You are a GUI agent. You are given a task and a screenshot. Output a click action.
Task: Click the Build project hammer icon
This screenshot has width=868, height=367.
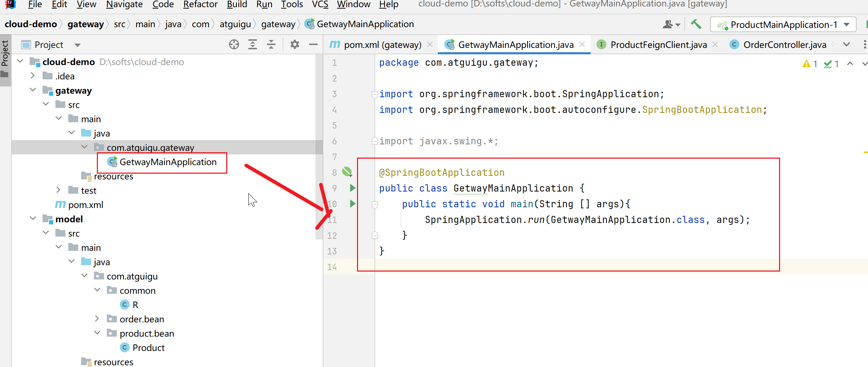coord(696,24)
